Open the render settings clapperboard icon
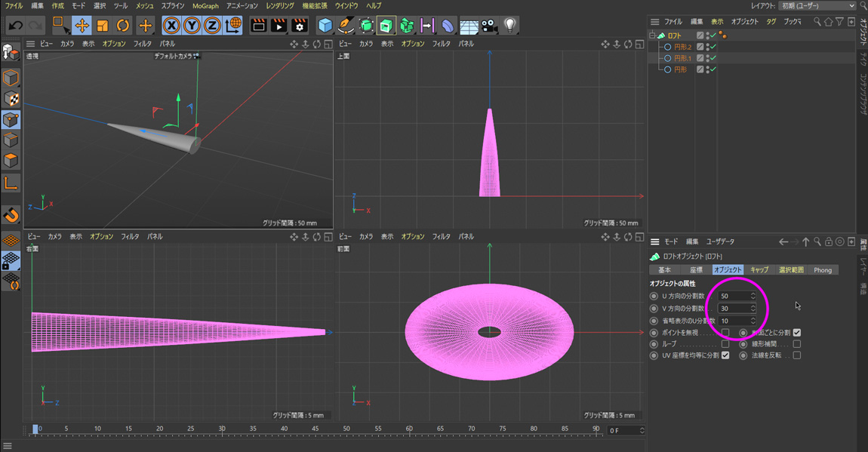Image resolution: width=868 pixels, height=452 pixels. (x=299, y=26)
